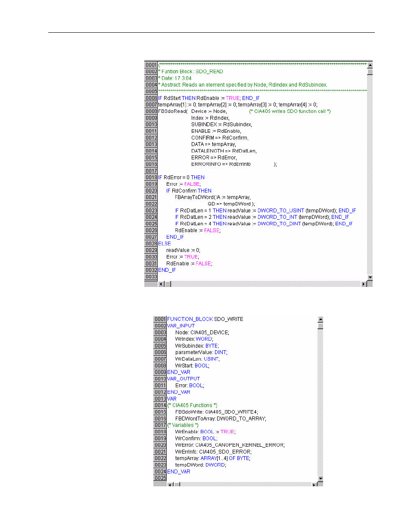Click 'Node: CIA405_DEVICE' declaration

click(202, 333)
